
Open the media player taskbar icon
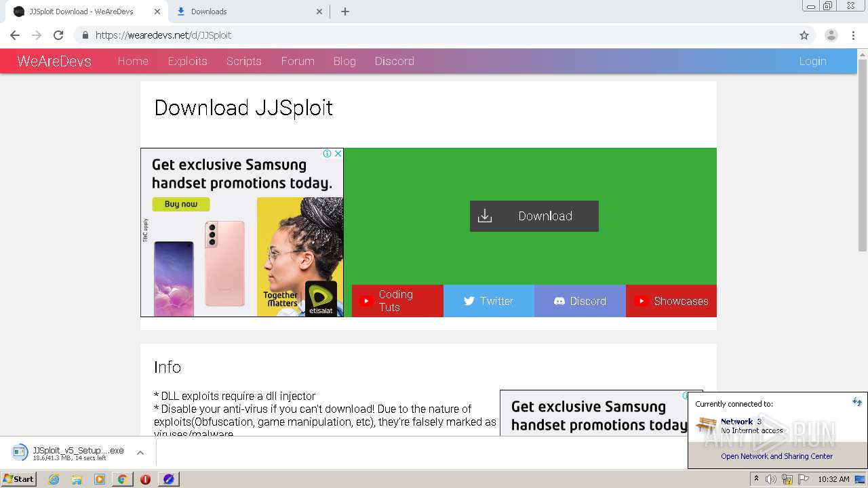pyautogui.click(x=100, y=479)
